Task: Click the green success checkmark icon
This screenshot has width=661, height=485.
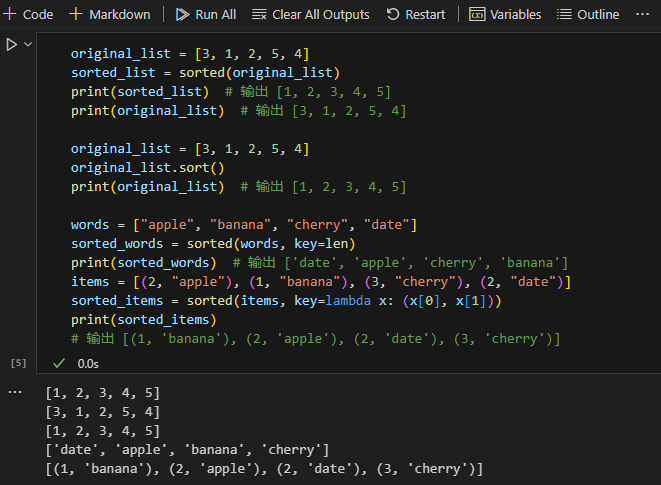Action: pos(59,363)
